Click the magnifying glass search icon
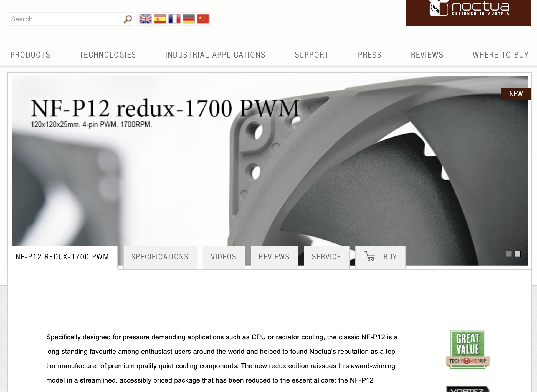This screenshot has width=537, height=392. pos(128,19)
